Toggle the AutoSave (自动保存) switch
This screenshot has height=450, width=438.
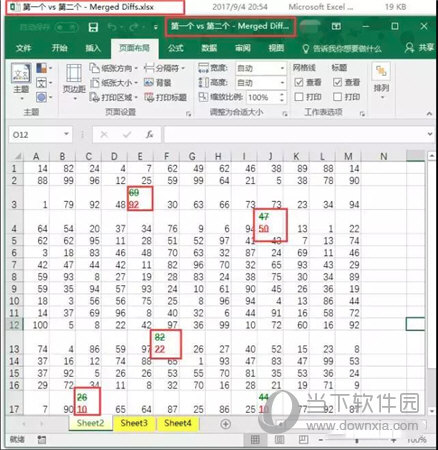tap(66, 27)
